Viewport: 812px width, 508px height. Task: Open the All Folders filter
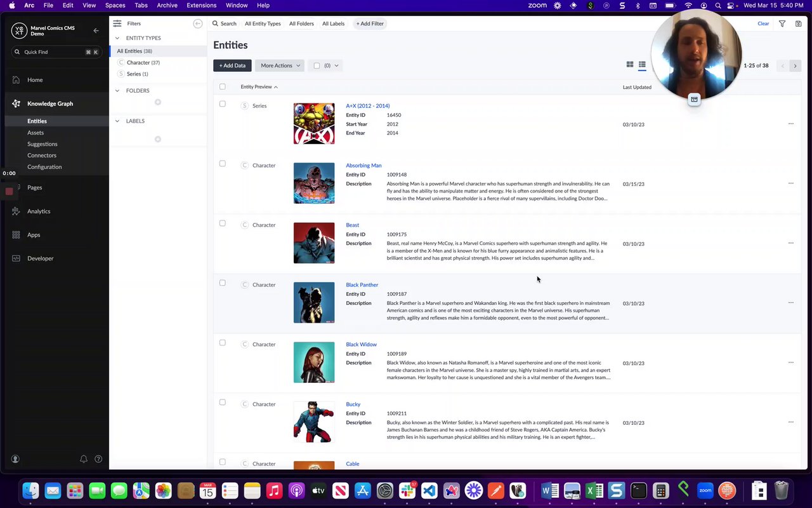[301, 23]
